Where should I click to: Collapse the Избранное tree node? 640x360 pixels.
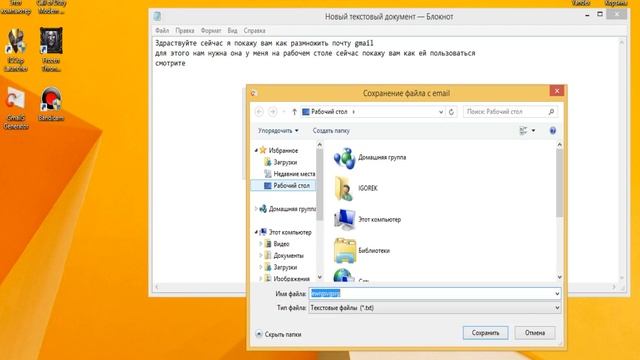tap(256, 151)
